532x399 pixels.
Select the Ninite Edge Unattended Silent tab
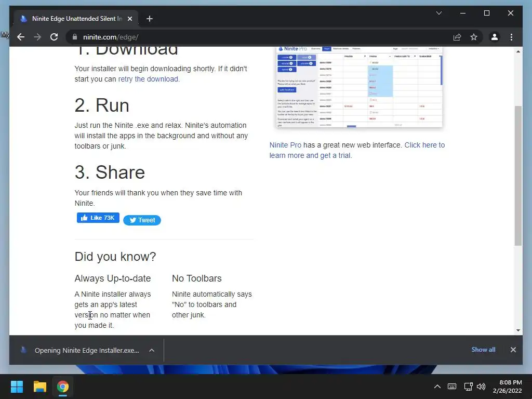pyautogui.click(x=76, y=19)
